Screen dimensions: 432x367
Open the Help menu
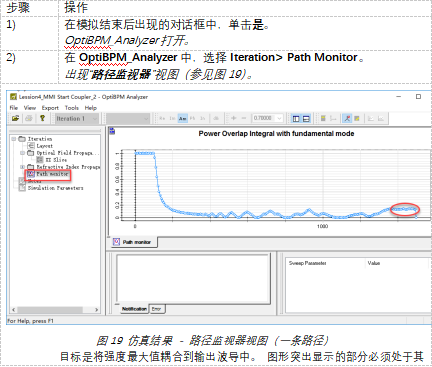coord(91,108)
